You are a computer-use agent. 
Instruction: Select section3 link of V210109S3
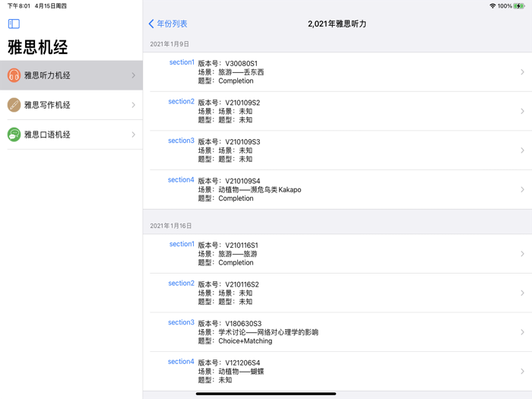[181, 141]
